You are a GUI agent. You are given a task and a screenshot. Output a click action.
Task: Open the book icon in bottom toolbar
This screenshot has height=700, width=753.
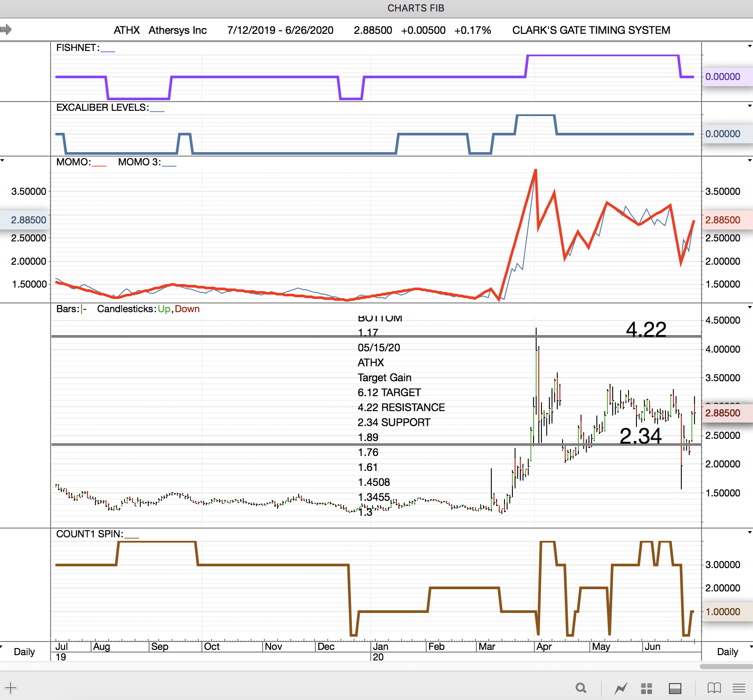tap(714, 688)
